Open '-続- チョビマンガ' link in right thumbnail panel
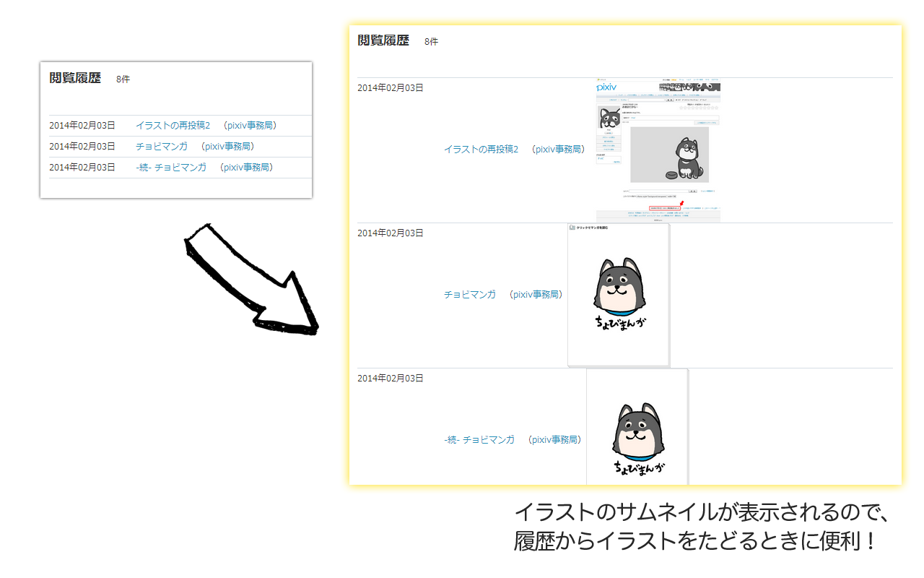Image resolution: width=924 pixels, height=578 pixels. 479,439
